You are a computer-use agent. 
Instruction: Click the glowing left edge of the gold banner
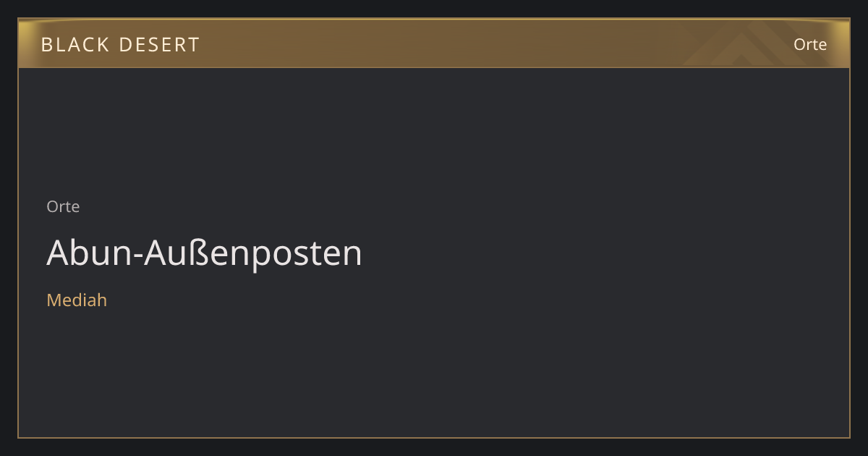point(25,43)
